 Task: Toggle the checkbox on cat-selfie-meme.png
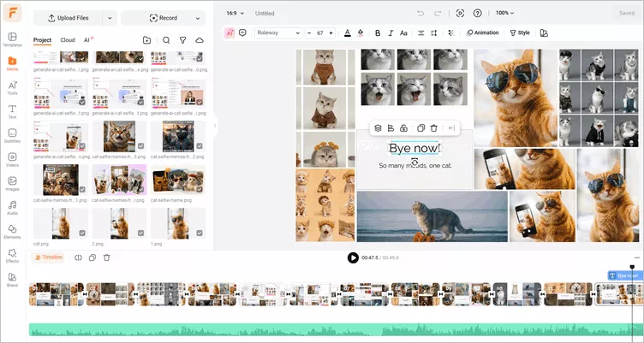click(200, 190)
